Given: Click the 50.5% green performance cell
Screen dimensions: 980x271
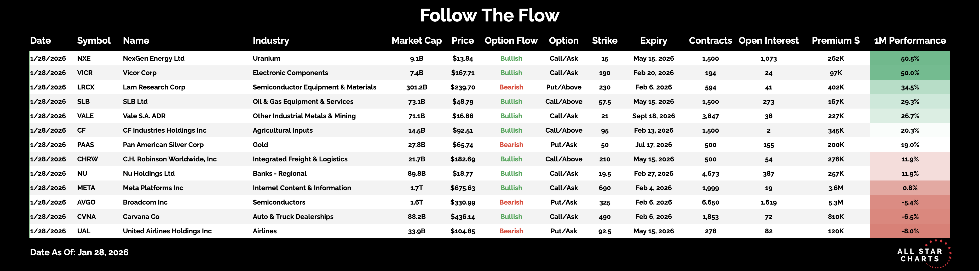Looking at the screenshot, I should coord(910,59).
